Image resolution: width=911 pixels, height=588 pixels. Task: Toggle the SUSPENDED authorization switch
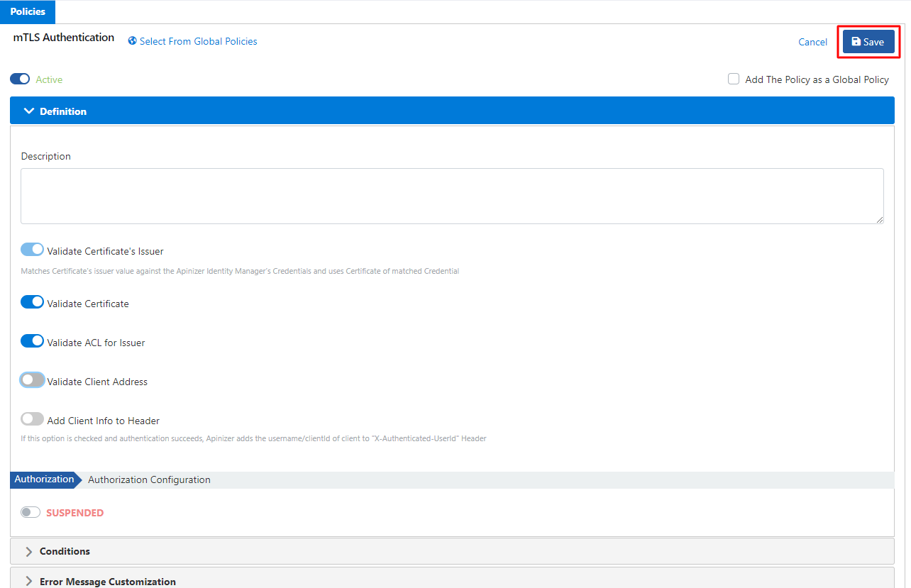click(x=31, y=512)
